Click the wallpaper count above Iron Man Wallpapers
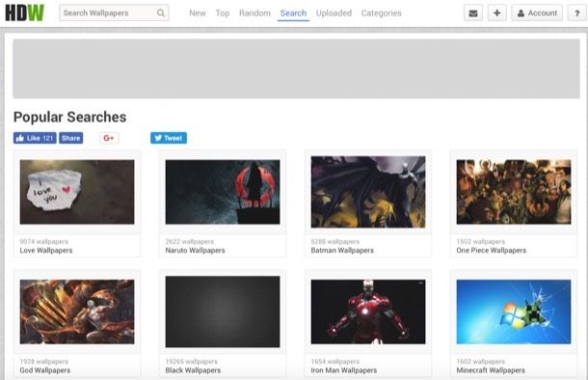588x380 pixels. (x=334, y=362)
